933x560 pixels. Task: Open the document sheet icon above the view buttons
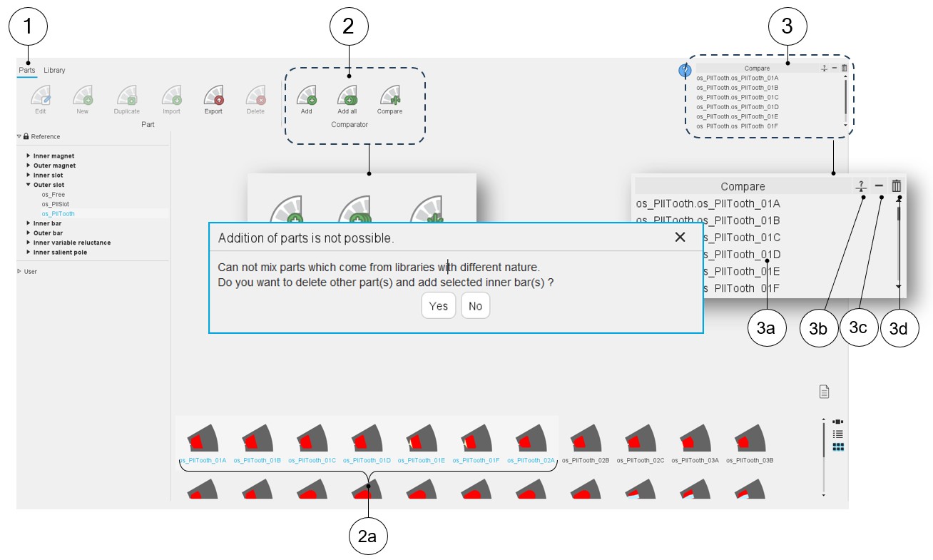(824, 391)
